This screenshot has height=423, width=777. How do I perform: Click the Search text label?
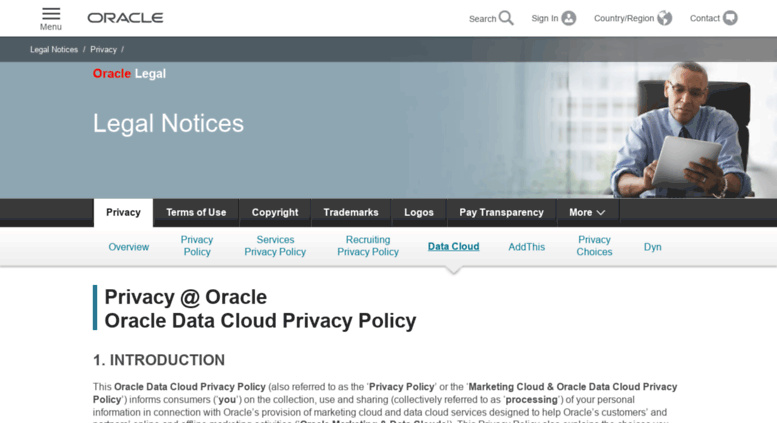click(482, 19)
